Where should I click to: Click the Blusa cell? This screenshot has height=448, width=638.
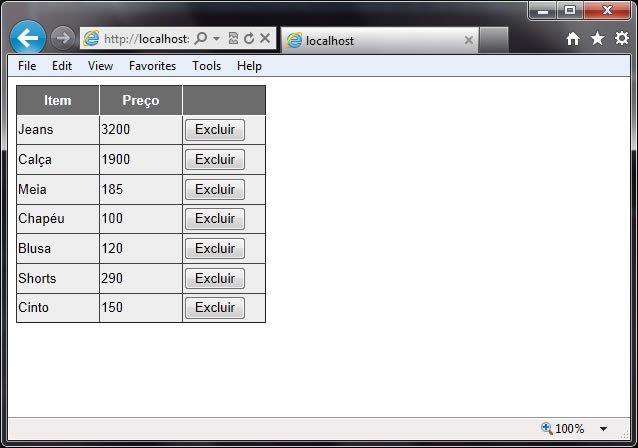[58, 249]
